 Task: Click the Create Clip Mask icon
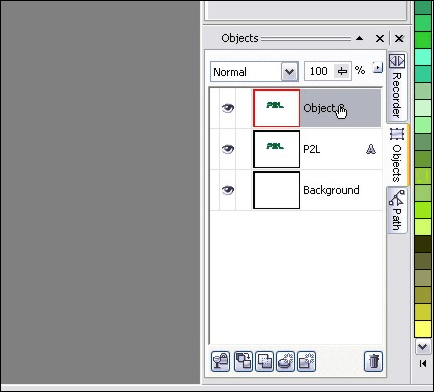tap(264, 361)
